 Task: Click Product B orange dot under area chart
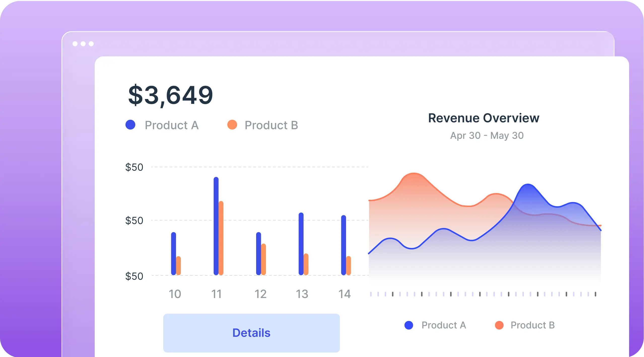click(499, 325)
